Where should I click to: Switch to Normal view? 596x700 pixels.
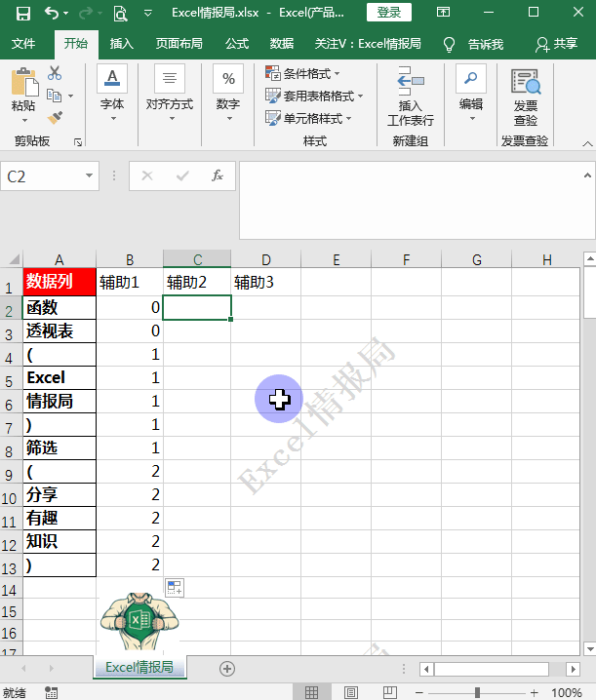[x=311, y=692]
